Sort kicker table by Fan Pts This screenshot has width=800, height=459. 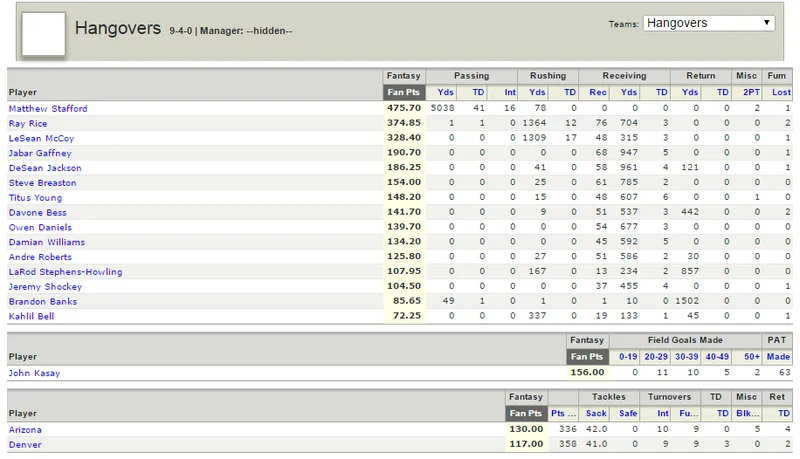point(587,356)
